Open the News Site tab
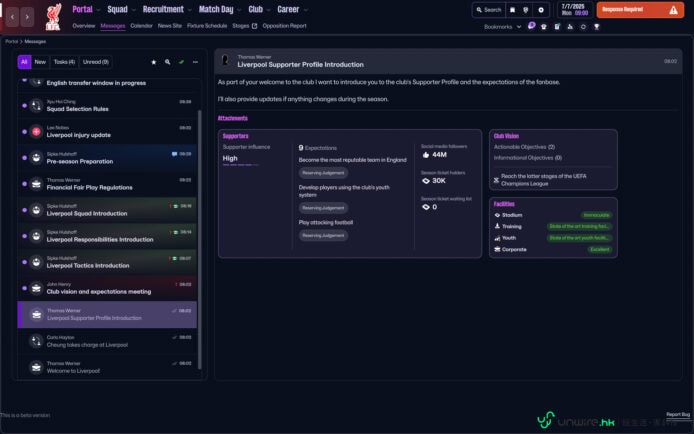The image size is (694, 434). coord(170,26)
